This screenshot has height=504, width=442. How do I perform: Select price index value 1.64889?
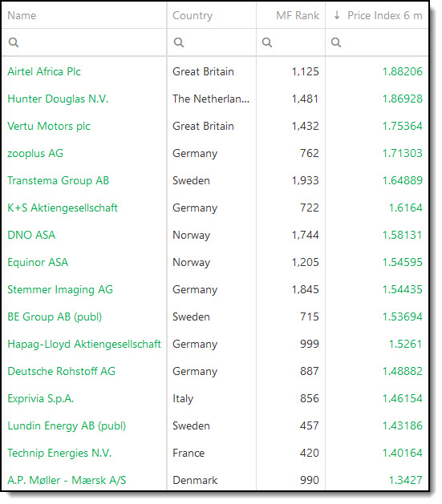(x=402, y=180)
